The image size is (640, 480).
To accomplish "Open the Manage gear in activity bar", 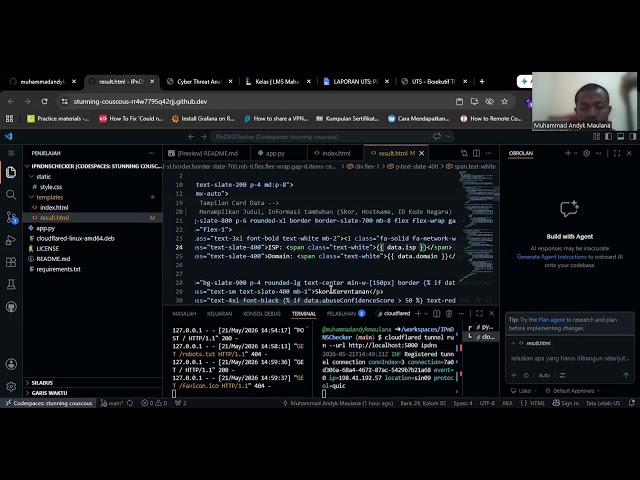I will [x=11, y=386].
